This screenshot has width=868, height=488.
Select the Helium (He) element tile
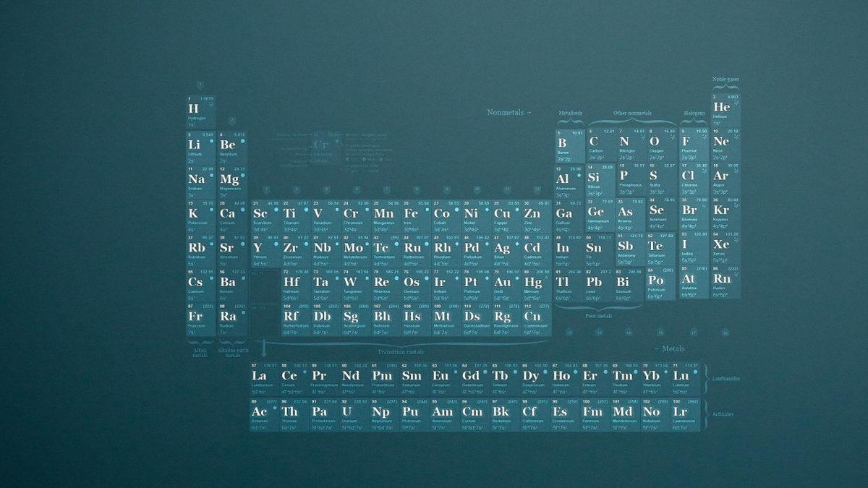click(x=726, y=111)
